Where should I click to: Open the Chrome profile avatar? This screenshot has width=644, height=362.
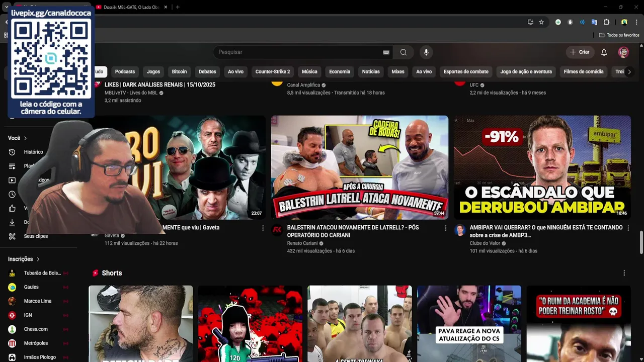pos(624,22)
